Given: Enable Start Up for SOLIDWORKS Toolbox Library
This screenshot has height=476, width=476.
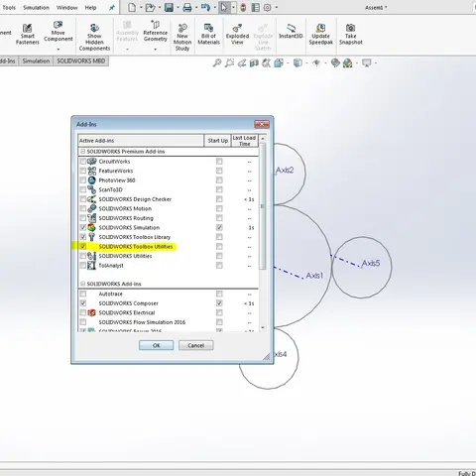Looking at the screenshot, I should [219, 237].
